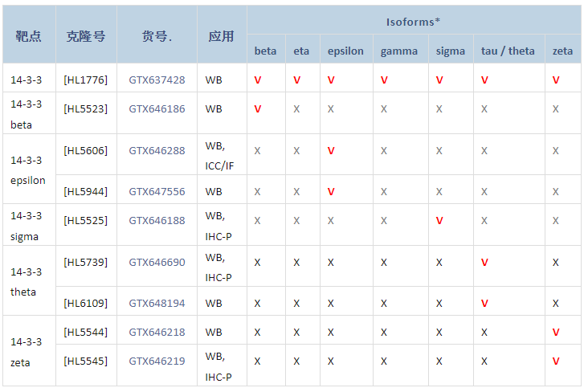
Task: Click red V under epsilon in HL5606 row
Action: click(x=331, y=151)
